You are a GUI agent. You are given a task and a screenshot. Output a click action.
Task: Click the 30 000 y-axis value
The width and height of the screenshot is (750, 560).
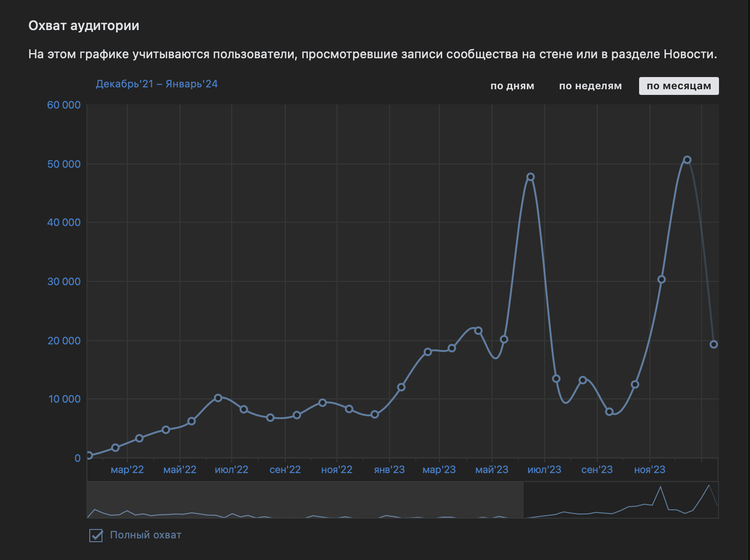64,282
